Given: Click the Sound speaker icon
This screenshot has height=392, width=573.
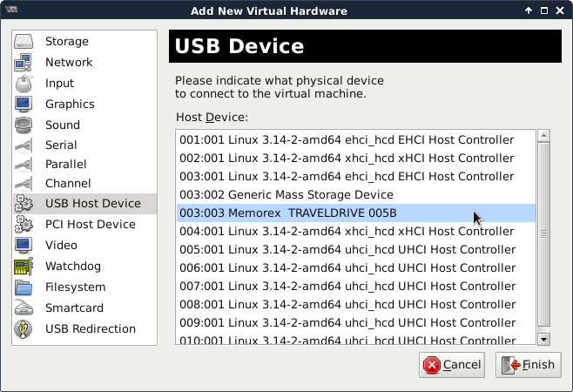Looking at the screenshot, I should (x=24, y=125).
